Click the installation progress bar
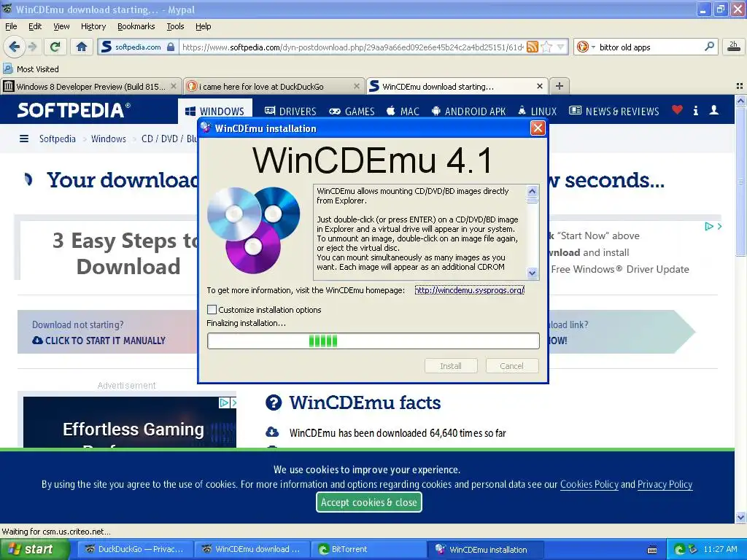 click(x=373, y=341)
